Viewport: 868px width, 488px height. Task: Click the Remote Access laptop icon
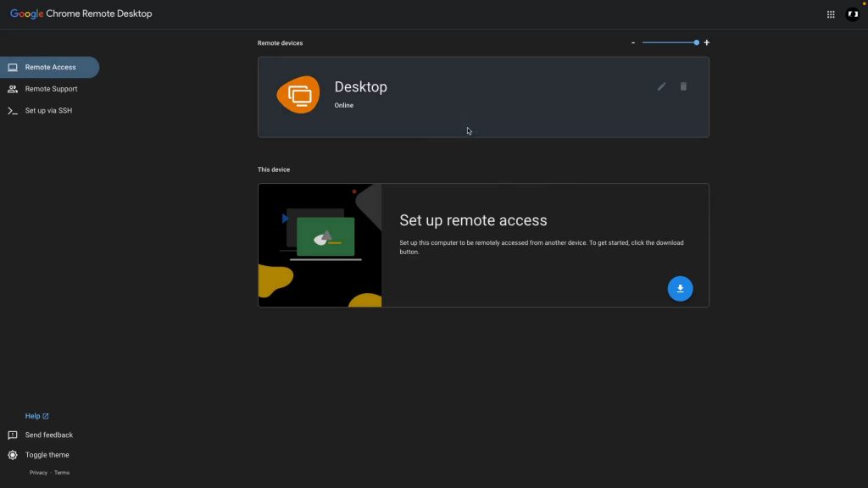pos(12,67)
